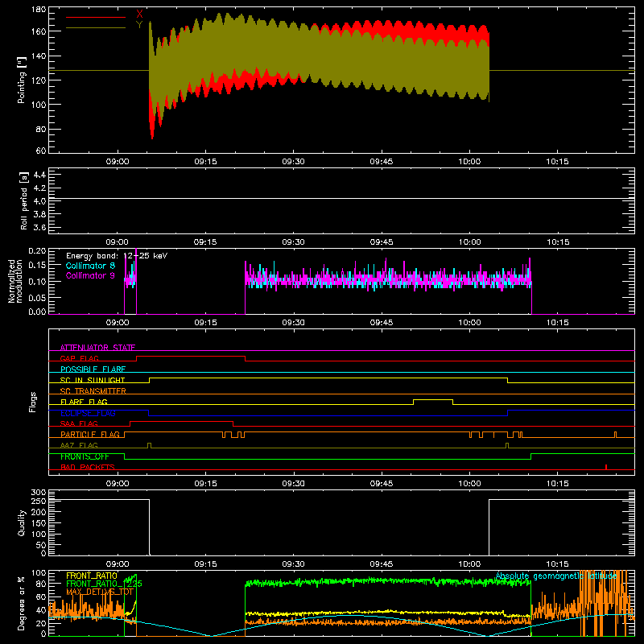Click the "Normalized modulation" axis title

[x=15, y=281]
